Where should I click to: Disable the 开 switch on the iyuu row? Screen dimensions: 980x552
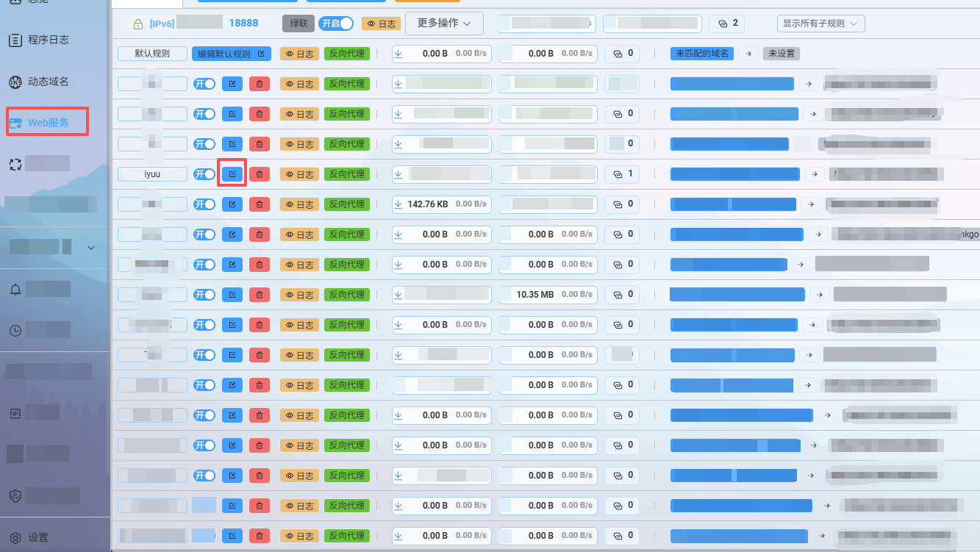click(x=204, y=174)
